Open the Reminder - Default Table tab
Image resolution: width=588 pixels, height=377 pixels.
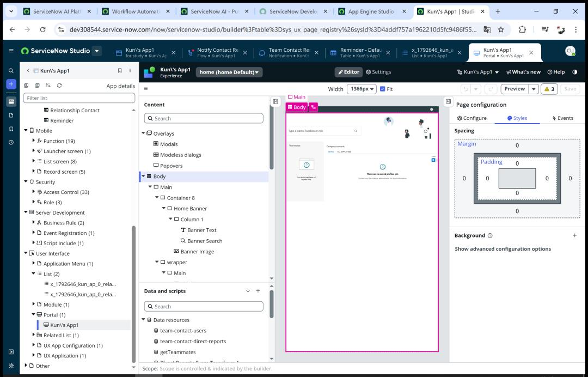click(x=360, y=52)
